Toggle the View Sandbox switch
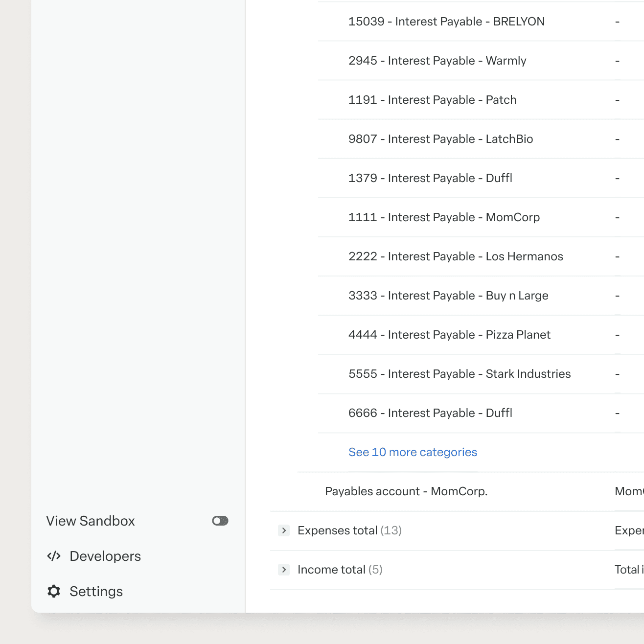This screenshot has height=644, width=644. click(220, 521)
